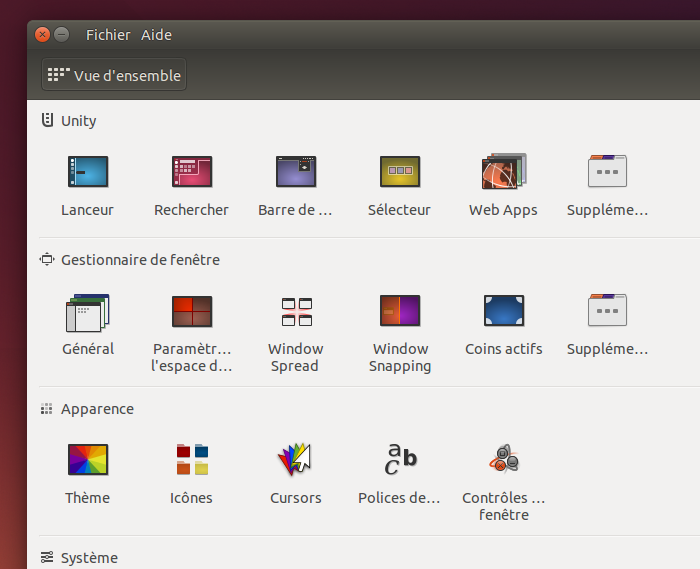The width and height of the screenshot is (700, 569).
Task: Open the Contrôles de fenêtre icon
Action: point(503,460)
